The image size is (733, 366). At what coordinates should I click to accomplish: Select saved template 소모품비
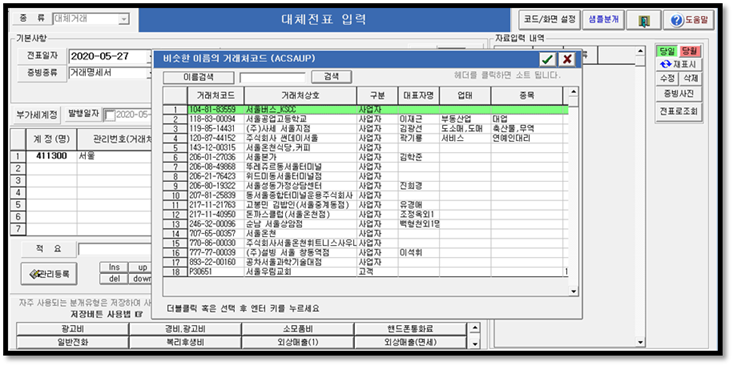[298, 329]
